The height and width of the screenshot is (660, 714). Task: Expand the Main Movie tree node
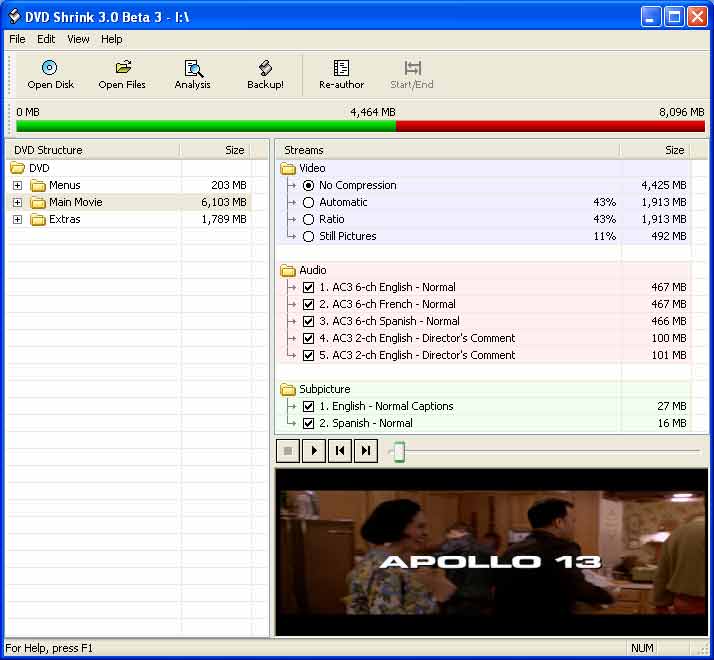(x=17, y=202)
